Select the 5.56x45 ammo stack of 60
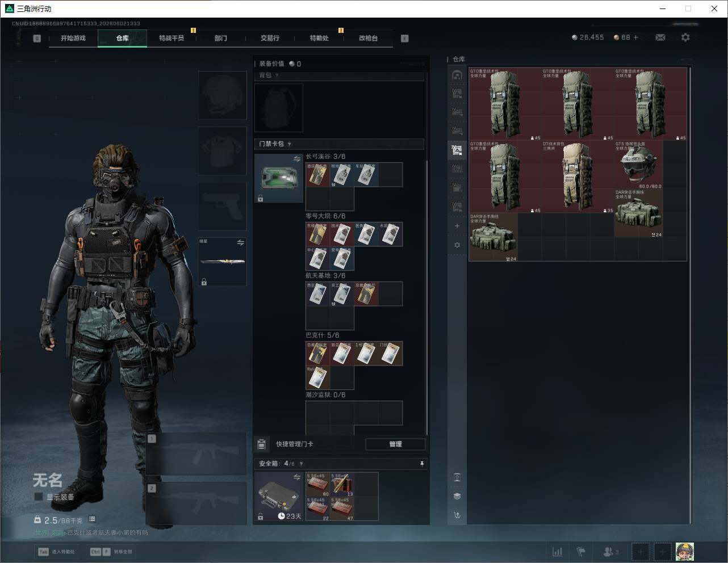 pyautogui.click(x=318, y=485)
